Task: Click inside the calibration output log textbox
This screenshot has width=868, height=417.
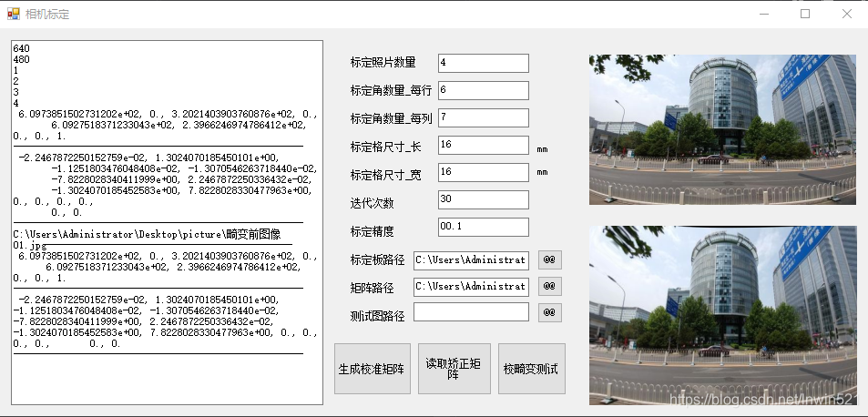Action: pyautogui.click(x=168, y=222)
